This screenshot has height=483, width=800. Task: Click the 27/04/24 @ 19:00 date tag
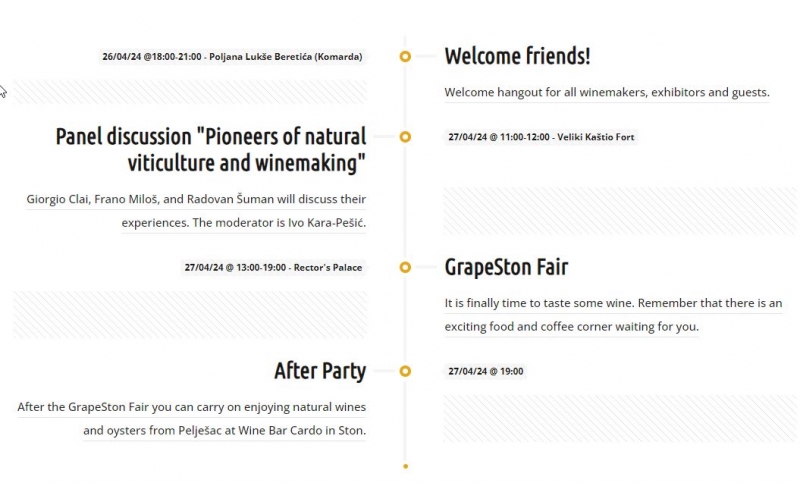coord(486,371)
